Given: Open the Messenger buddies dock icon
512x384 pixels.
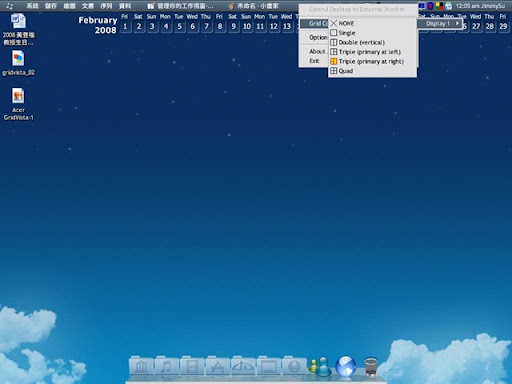Looking at the screenshot, I should (x=320, y=366).
